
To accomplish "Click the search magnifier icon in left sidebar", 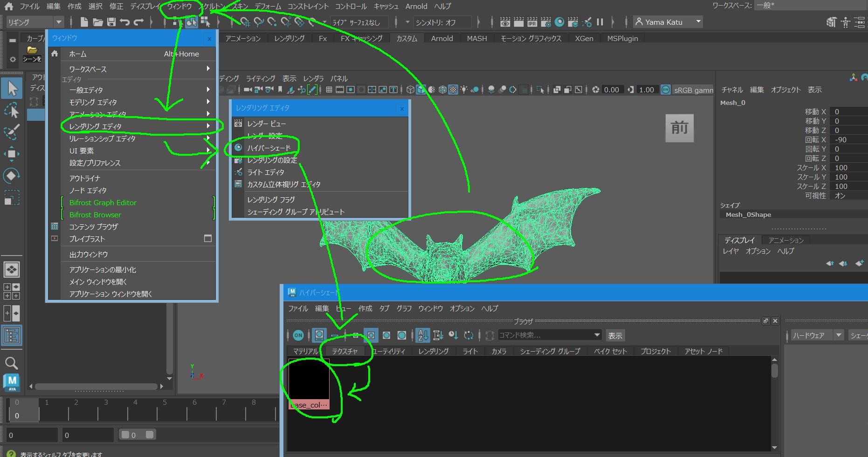I will pyautogui.click(x=11, y=363).
